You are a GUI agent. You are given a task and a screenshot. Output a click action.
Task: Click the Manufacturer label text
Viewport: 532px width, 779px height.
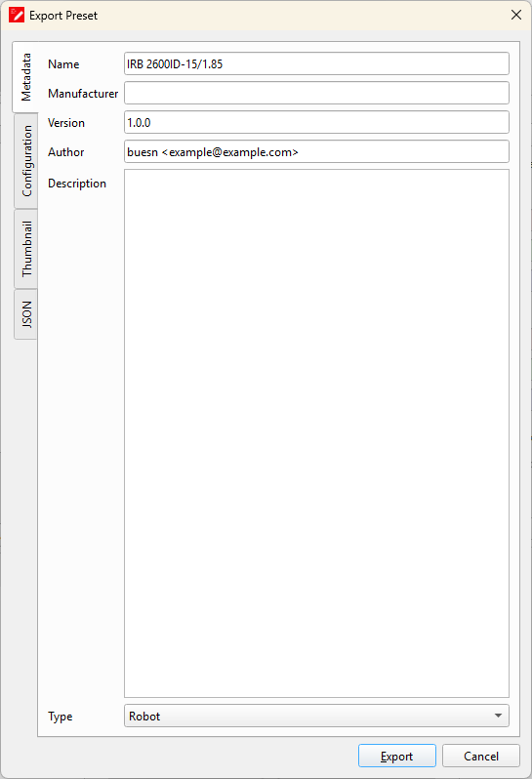coord(83,94)
